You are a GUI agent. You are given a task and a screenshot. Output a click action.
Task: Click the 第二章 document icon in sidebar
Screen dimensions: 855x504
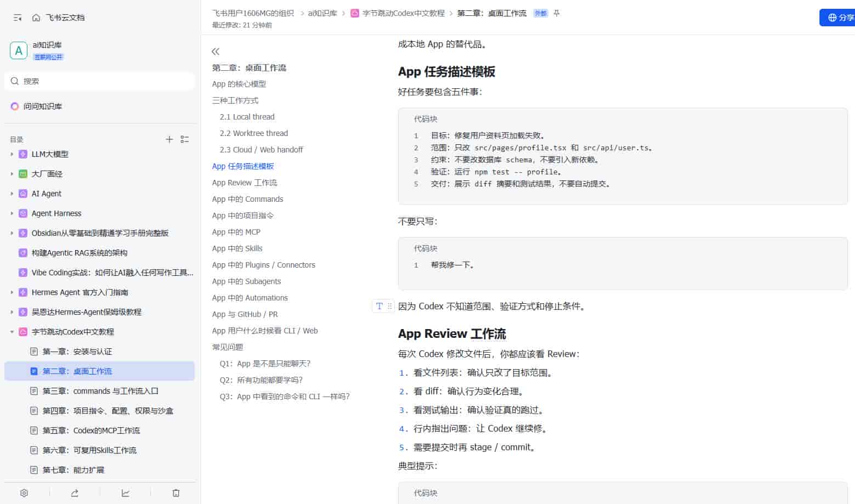point(34,371)
